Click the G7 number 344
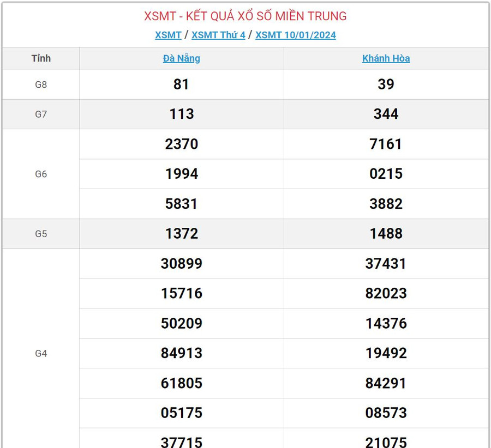This screenshot has width=491, height=448. [x=386, y=114]
